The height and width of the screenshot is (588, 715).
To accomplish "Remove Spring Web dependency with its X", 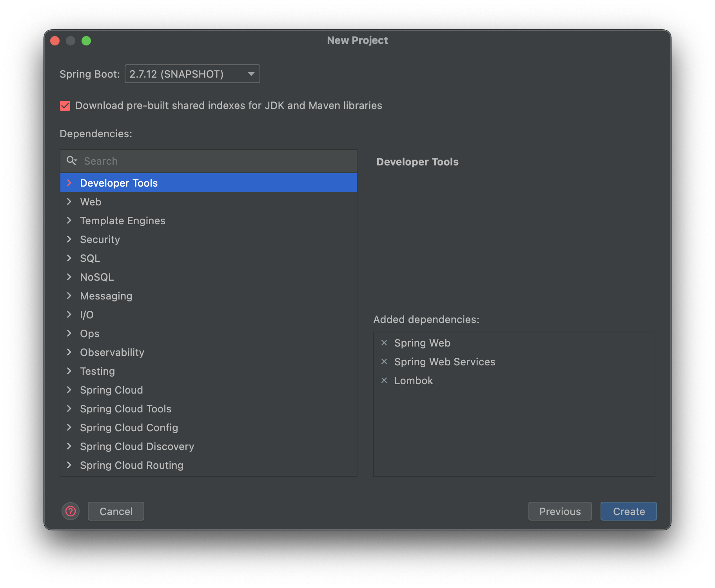I will pyautogui.click(x=384, y=343).
